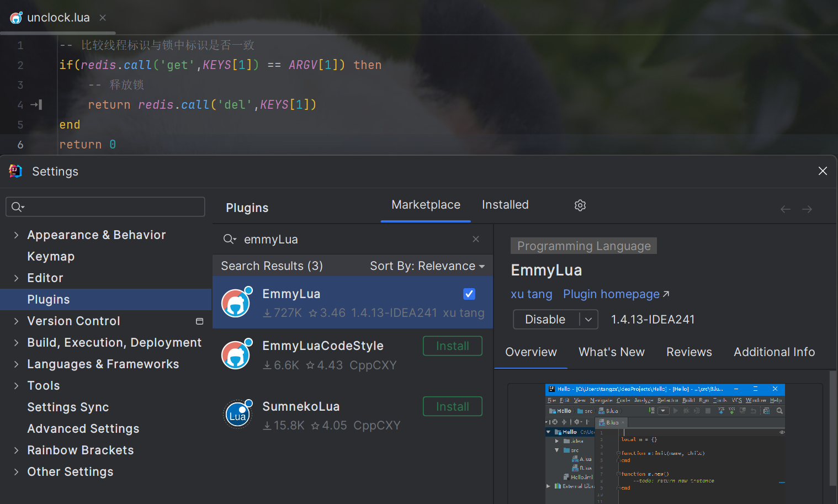Image resolution: width=838 pixels, height=504 pixels.
Task: Click the 'return 0' code line
Action: click(87, 145)
